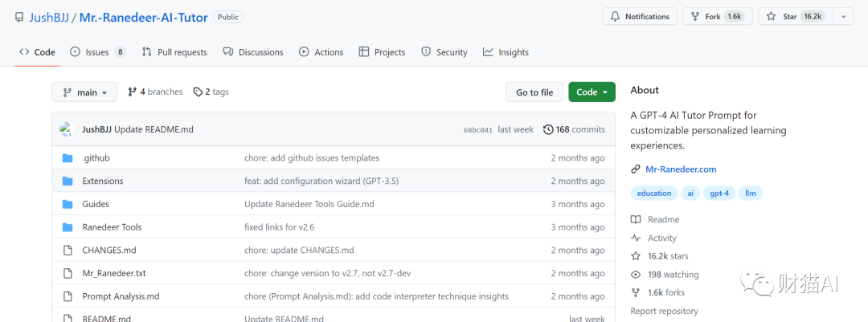Open the star list dropdown arrow
The width and height of the screenshot is (868, 322).
point(843,17)
